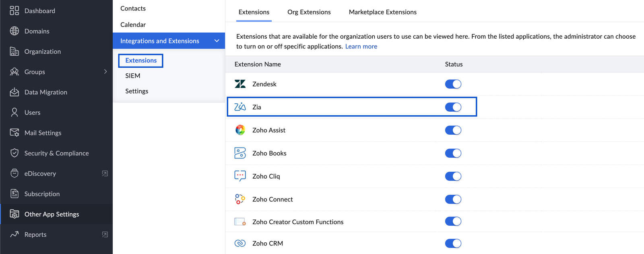Screen dimensions: 644x254
Task: Toggle the Zoho Cliq status switch
Action: [453, 176]
